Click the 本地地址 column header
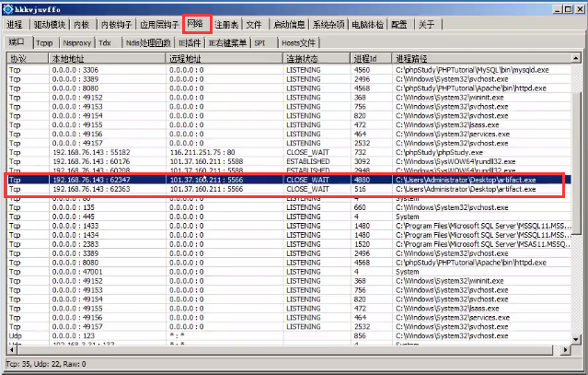 coord(107,58)
